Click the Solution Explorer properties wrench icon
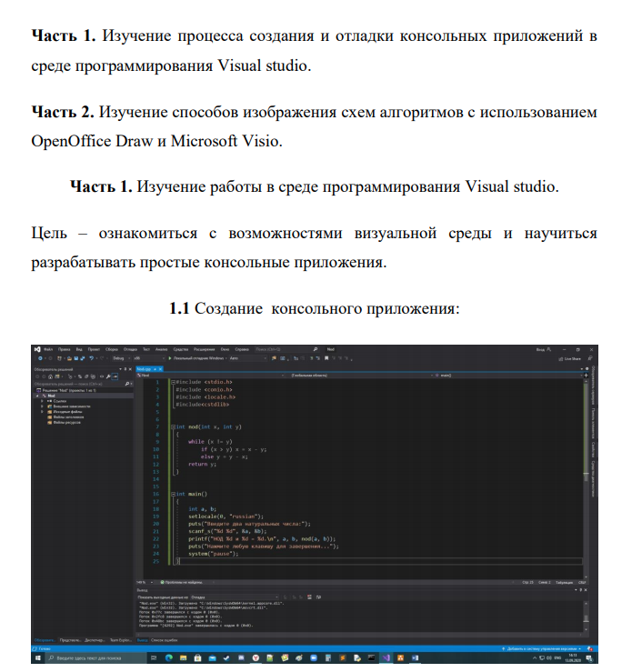622x672 pixels. click(x=108, y=376)
